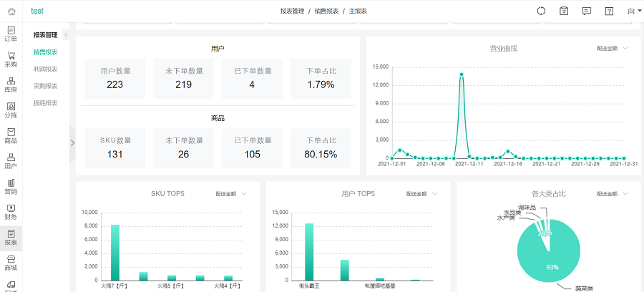
Task: Open 订单 orders in left sidebar
Action: [x=11, y=34]
